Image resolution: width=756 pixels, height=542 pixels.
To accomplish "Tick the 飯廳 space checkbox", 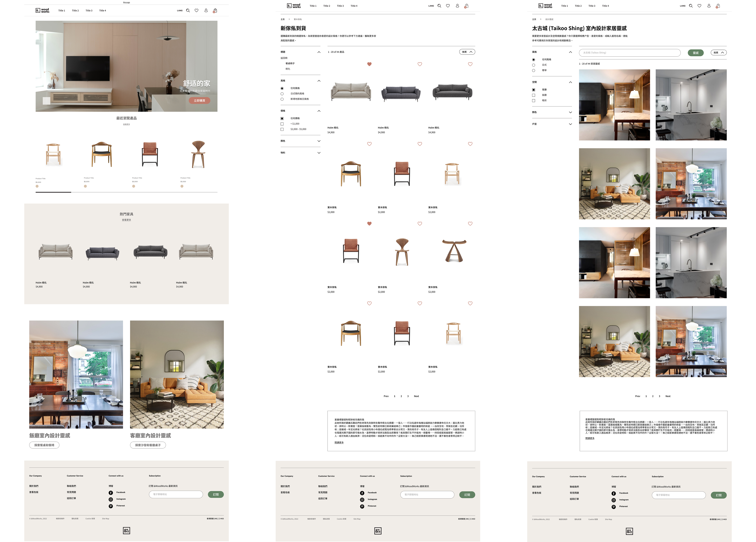I will pos(534,95).
